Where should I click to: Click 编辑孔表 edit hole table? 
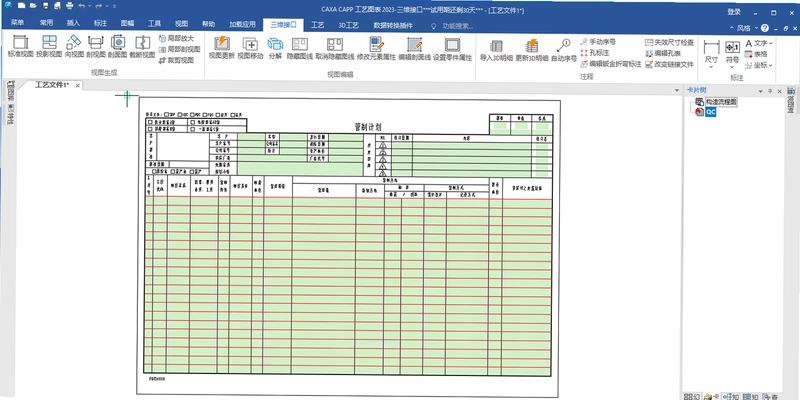point(663,53)
